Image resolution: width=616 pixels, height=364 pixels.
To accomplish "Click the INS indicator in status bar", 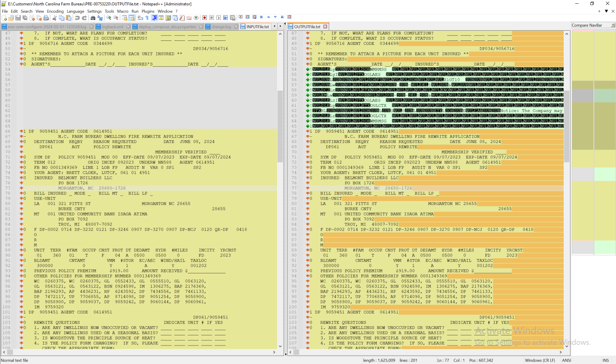I will tap(606, 360).
